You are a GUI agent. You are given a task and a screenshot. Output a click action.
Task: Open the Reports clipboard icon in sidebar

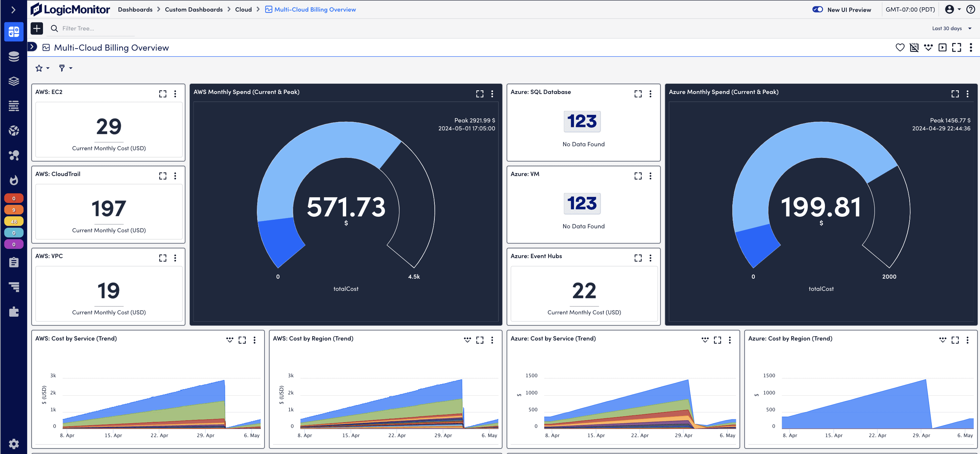pos(14,262)
